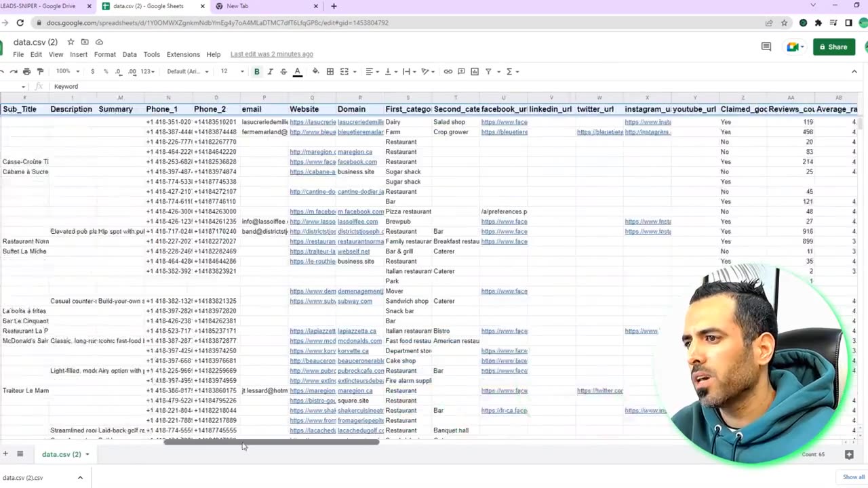Reload the page in the browser
The image size is (868, 488).
(20, 22)
